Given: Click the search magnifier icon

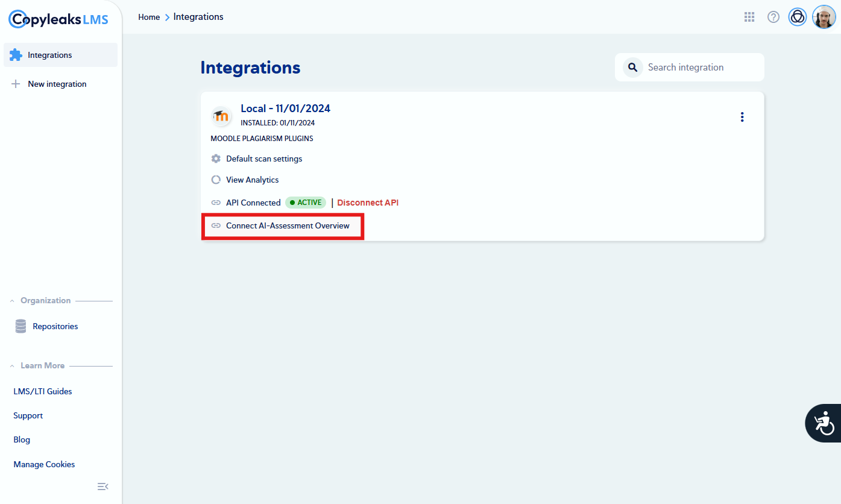Looking at the screenshot, I should tap(632, 67).
